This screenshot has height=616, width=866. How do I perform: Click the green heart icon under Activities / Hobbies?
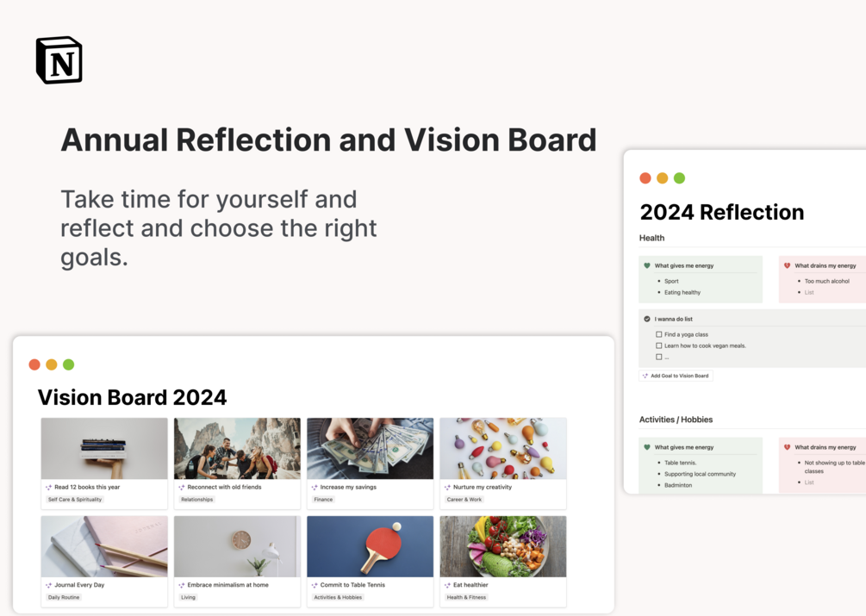(647, 447)
